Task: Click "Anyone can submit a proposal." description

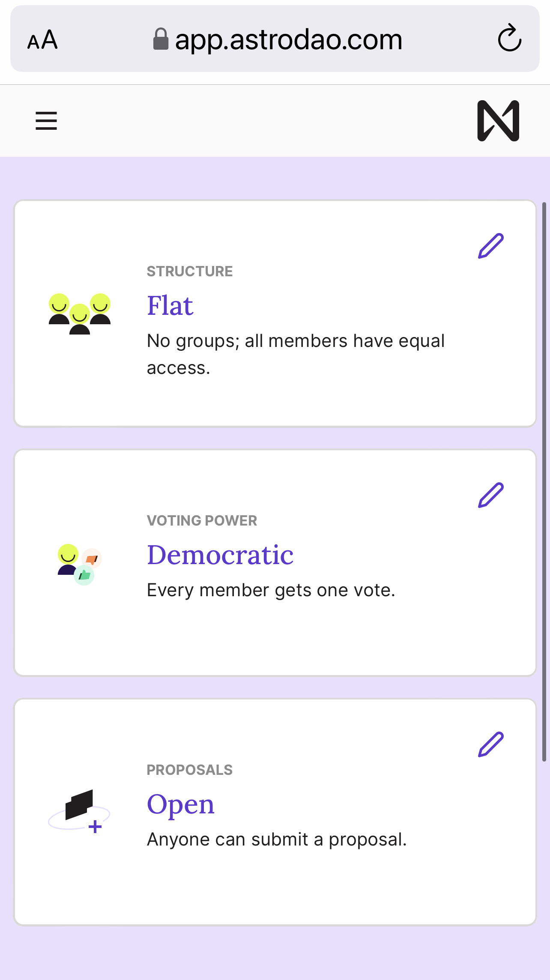Action: pyautogui.click(x=277, y=840)
